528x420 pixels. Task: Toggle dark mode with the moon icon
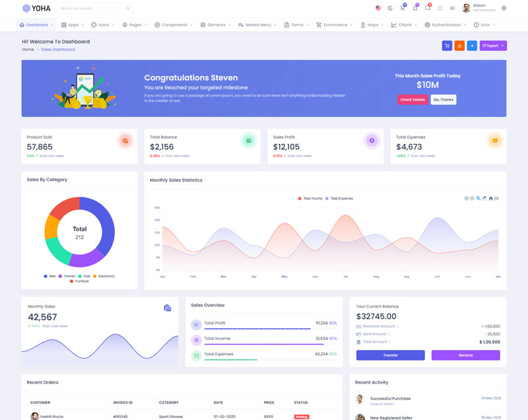click(x=390, y=8)
